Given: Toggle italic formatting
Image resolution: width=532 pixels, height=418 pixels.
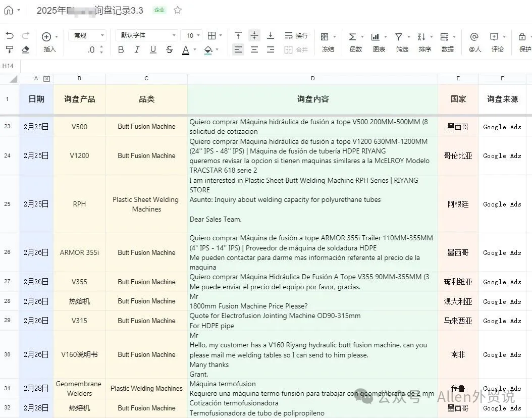Looking at the screenshot, I should 137,49.
